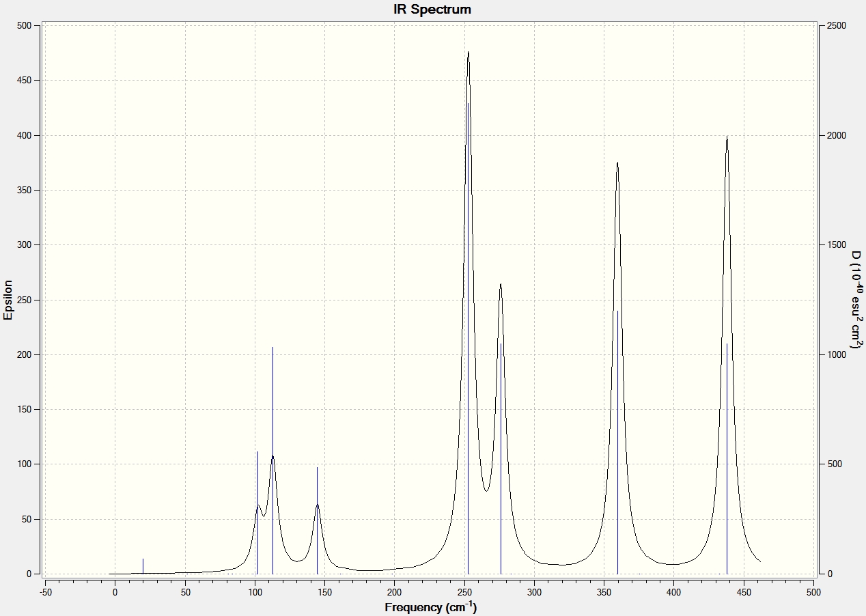Screen dimensions: 866x616
Task: Click "200" on the frequency axis
Action: pyautogui.click(x=395, y=591)
